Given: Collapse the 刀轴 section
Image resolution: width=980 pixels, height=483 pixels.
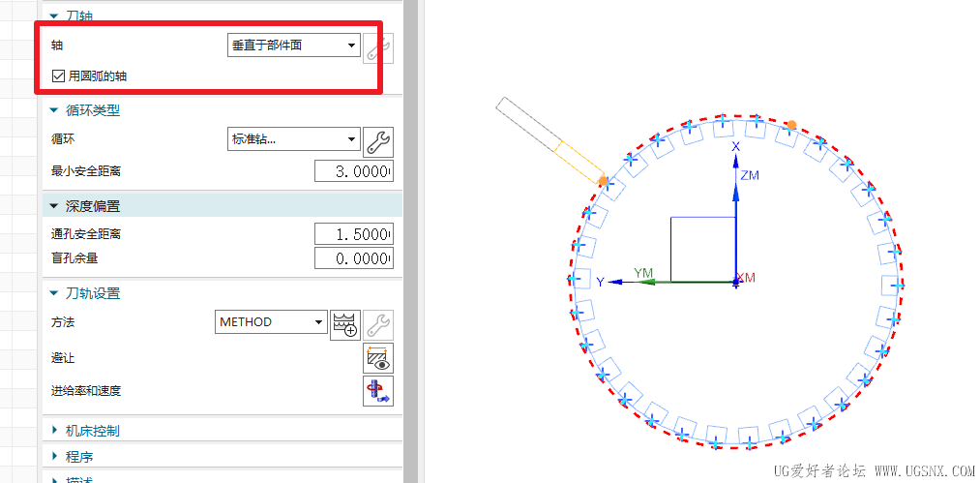Looking at the screenshot, I should coord(55,16).
